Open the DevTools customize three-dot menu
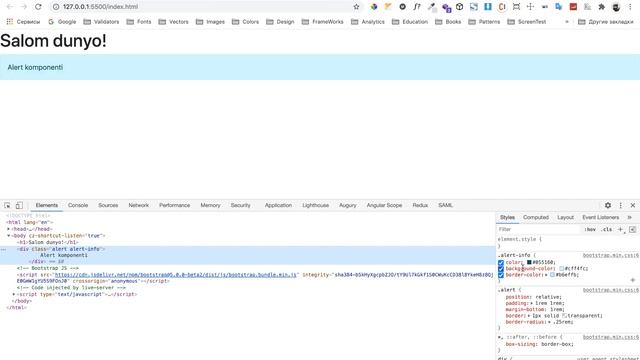The height and width of the screenshot is (360, 640). (620, 205)
